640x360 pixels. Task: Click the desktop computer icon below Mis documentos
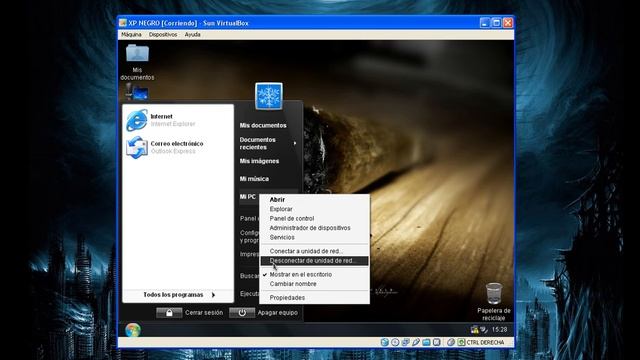[x=137, y=92]
